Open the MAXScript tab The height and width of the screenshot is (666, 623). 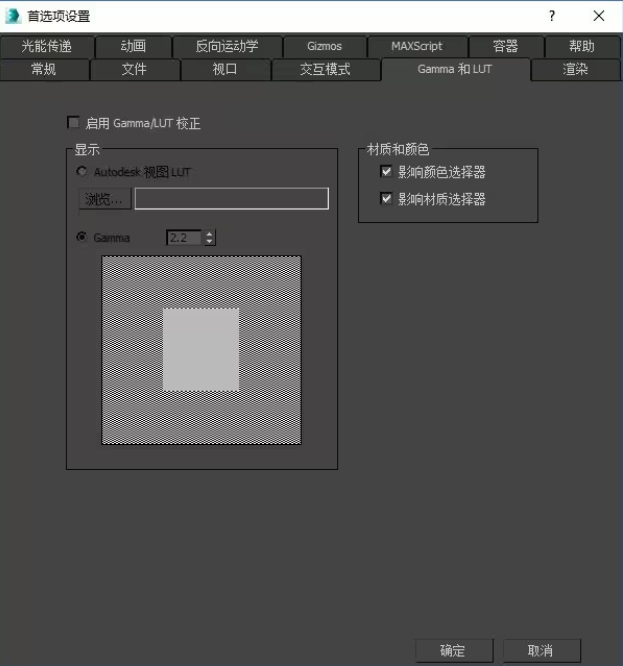pyautogui.click(x=417, y=46)
